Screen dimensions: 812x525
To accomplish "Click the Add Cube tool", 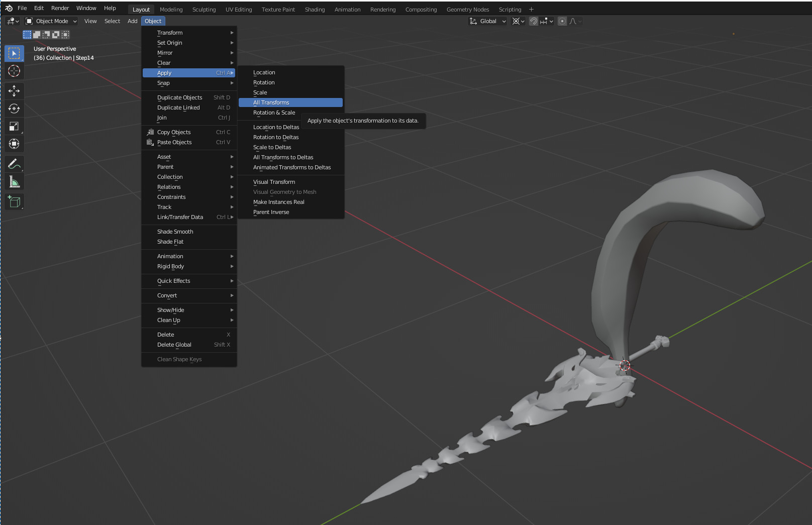I will (14, 202).
